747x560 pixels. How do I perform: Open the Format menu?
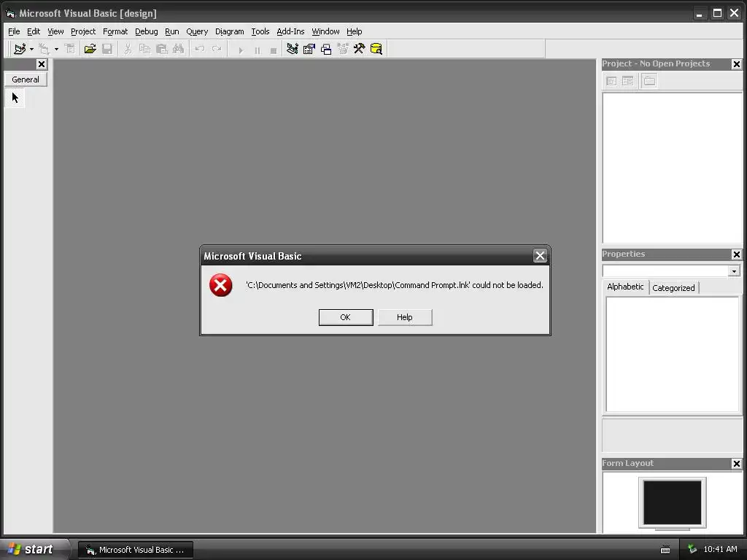click(x=115, y=31)
